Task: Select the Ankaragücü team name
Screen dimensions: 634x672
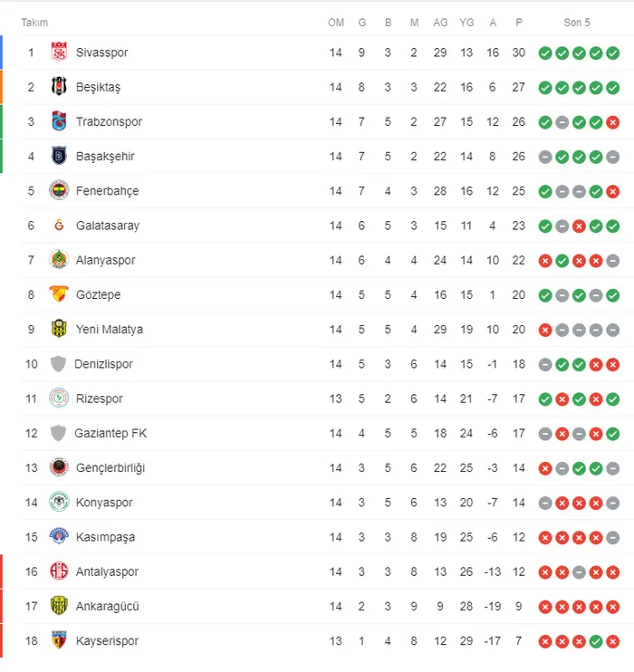Action: click(x=107, y=606)
